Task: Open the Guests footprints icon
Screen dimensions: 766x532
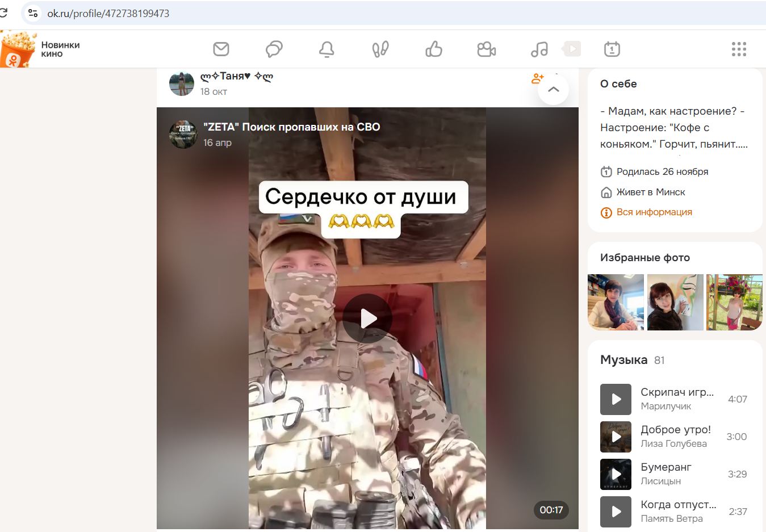Action: [380, 49]
